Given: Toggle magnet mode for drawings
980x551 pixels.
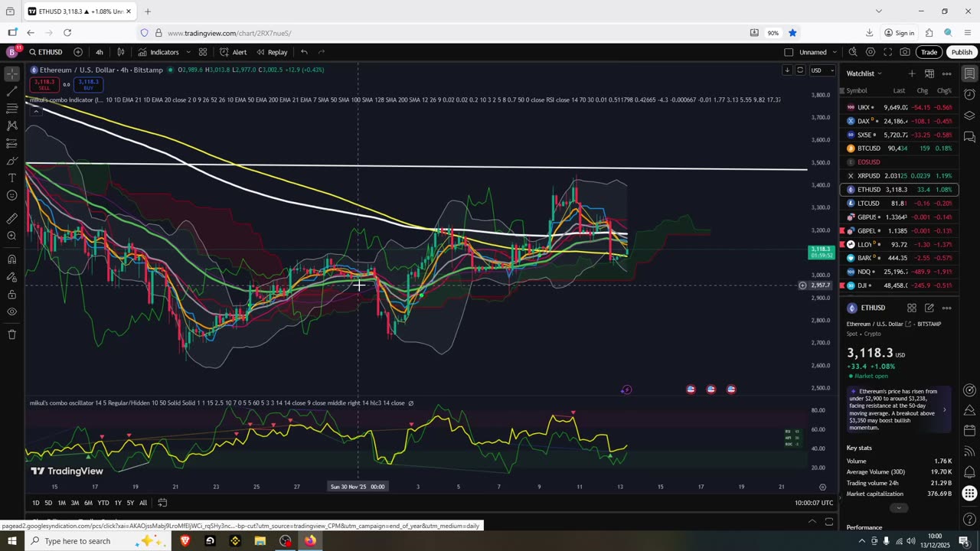Looking at the screenshot, I should pyautogui.click(x=11, y=259).
